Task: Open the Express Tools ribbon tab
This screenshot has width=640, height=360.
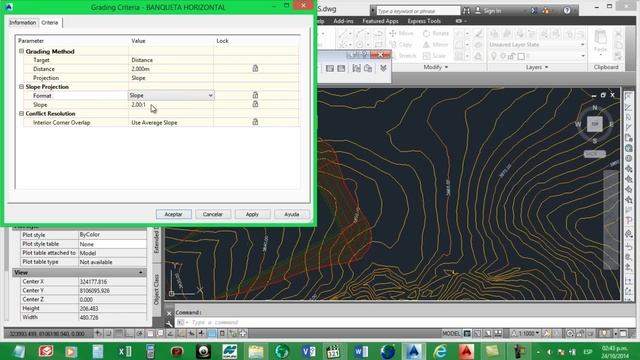Action: (424, 21)
